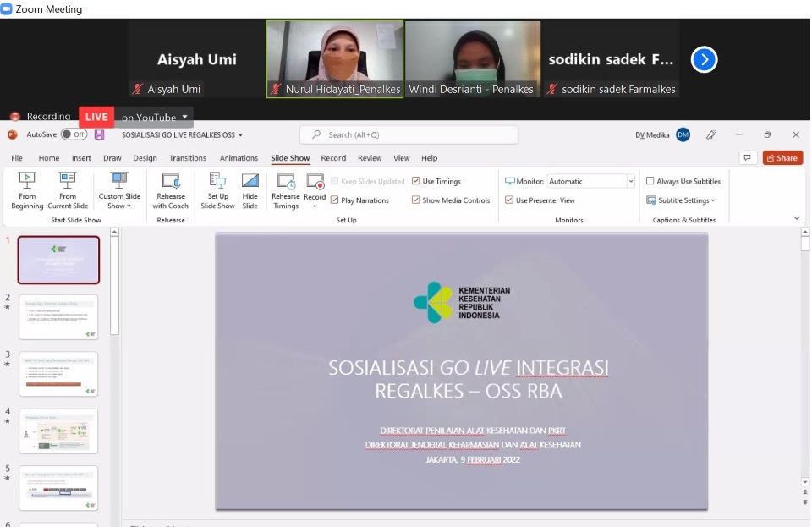This screenshot has height=527, width=812.
Task: Click the PowerPoint save icon
Action: pyautogui.click(x=100, y=134)
